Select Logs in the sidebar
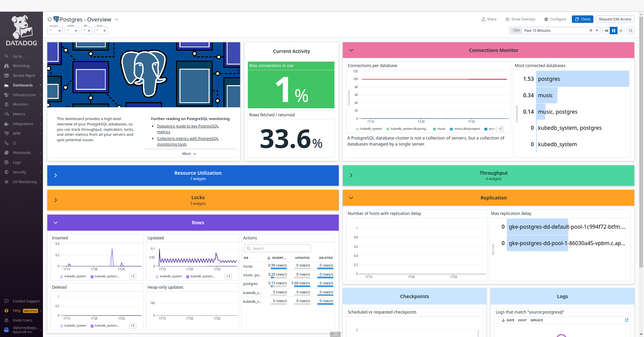The image size is (644, 337). (x=16, y=162)
